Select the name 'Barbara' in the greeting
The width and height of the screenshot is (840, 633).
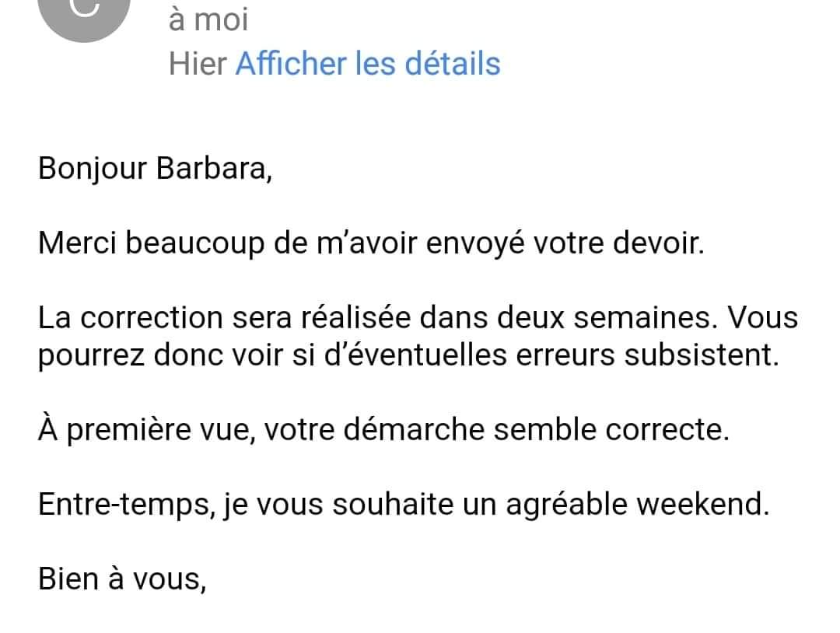(x=211, y=168)
